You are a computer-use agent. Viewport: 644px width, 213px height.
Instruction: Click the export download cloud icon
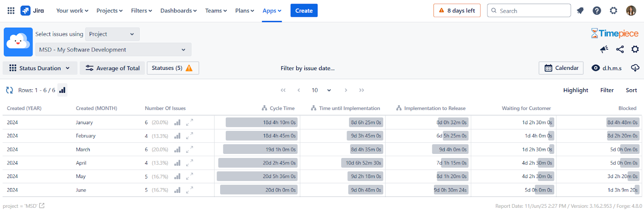point(635,68)
